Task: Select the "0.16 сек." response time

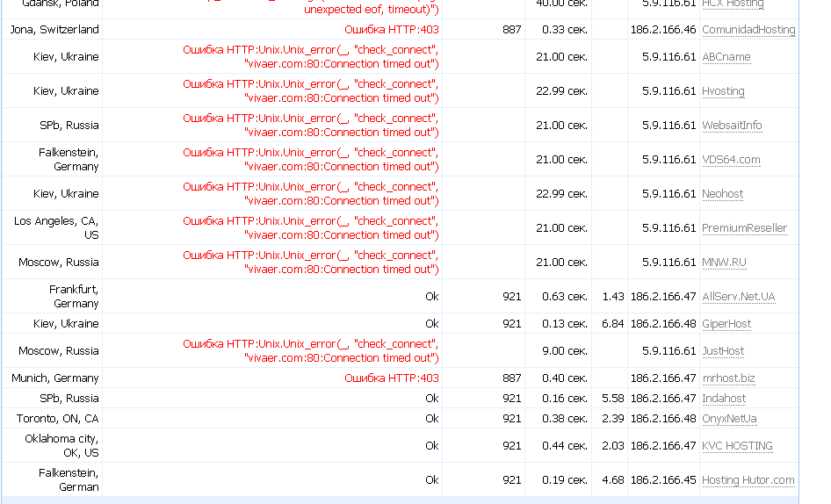Action: coord(565,399)
